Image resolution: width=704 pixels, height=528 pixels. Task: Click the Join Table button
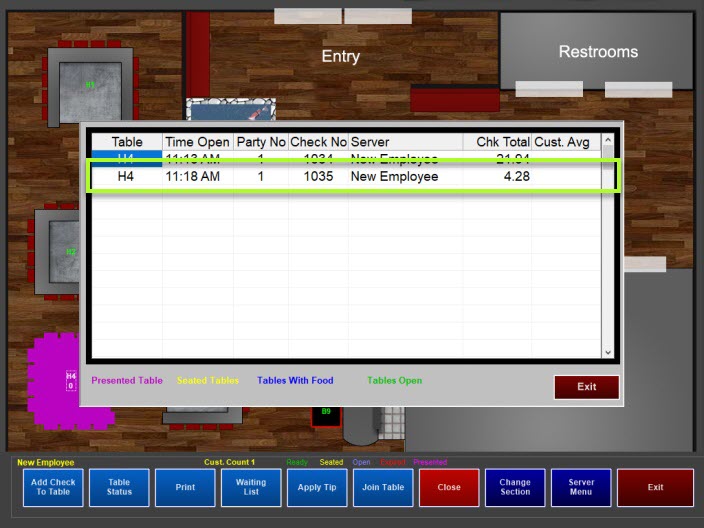tap(383, 487)
